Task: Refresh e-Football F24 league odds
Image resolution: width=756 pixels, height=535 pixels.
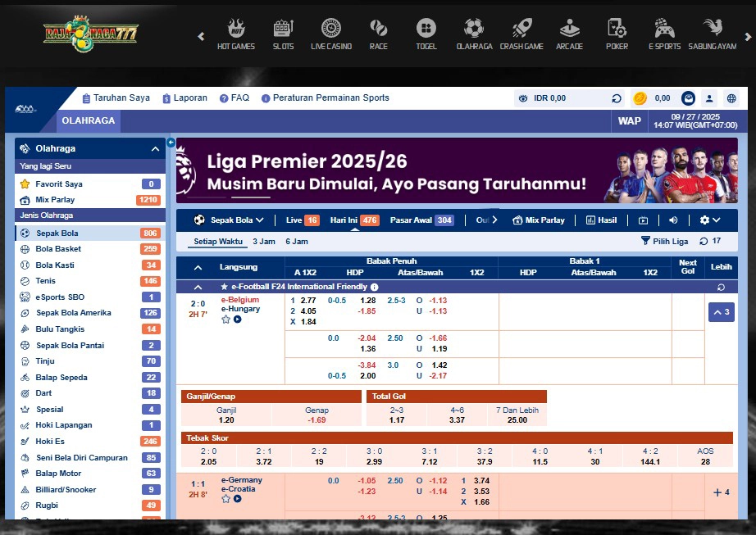Action: pyautogui.click(x=721, y=287)
